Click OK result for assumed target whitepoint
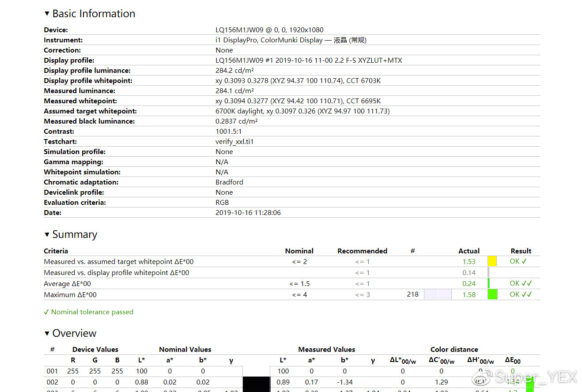Viewport: 582px width, 392px height. pyautogui.click(x=518, y=261)
